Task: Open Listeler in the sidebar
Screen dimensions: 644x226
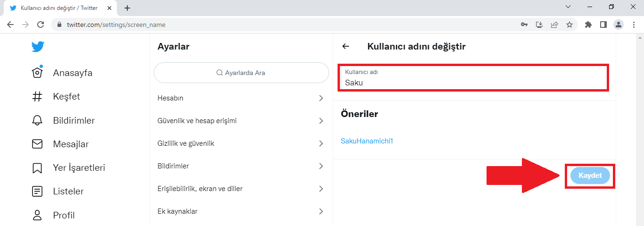Action: 68,192
